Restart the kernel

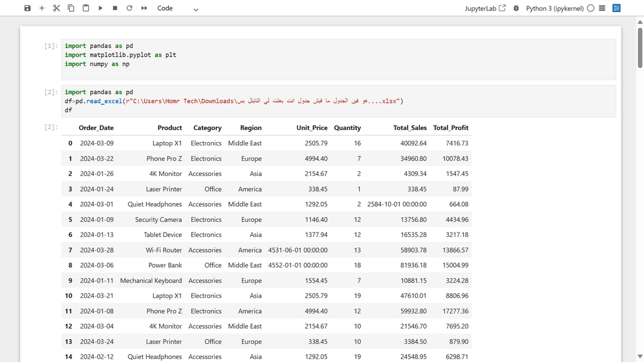[x=130, y=8]
